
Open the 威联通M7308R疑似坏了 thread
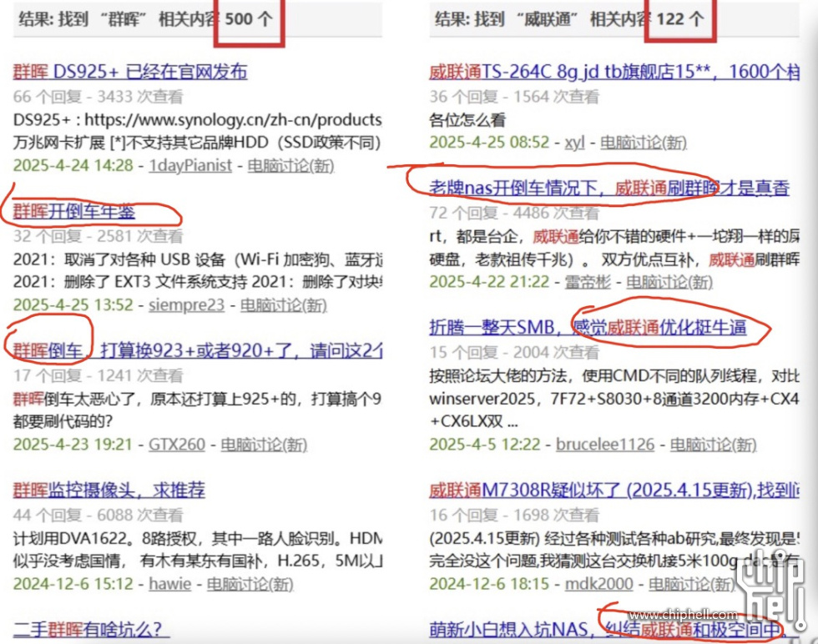[614, 490]
